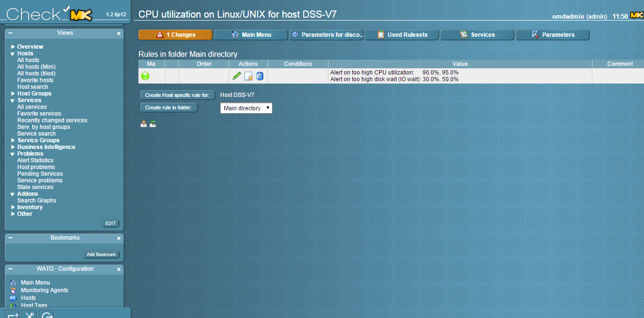Viewport: 644px width, 318px height.
Task: Delete the rule using the trash icon
Action: (x=260, y=76)
